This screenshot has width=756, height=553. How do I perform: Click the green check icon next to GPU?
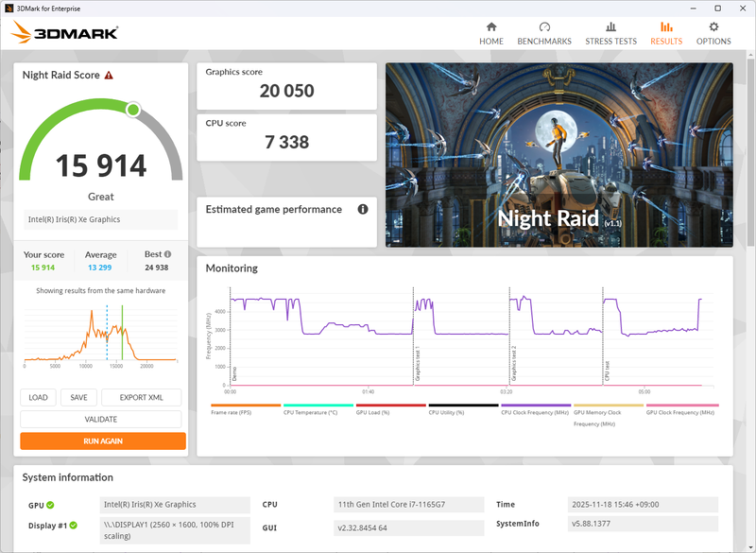pos(50,506)
